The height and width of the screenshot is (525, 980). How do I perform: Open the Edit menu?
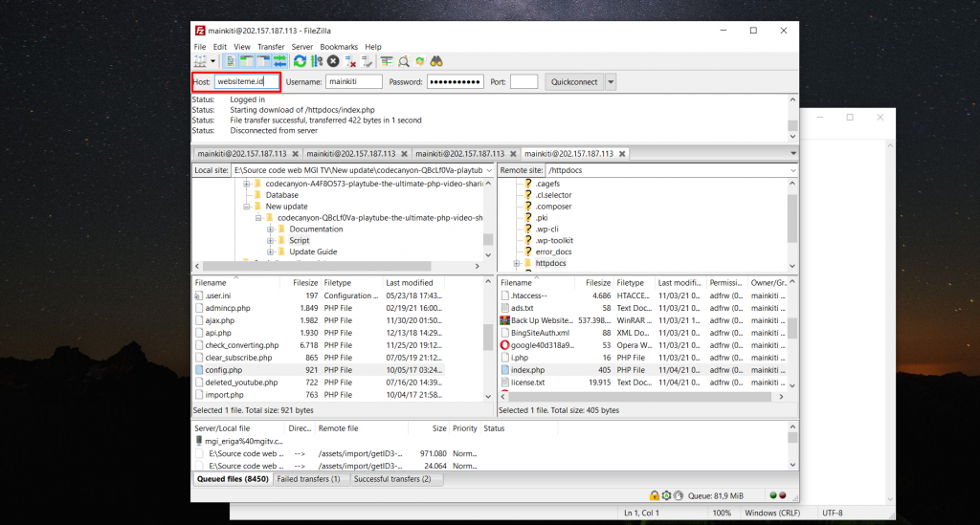[x=220, y=47]
